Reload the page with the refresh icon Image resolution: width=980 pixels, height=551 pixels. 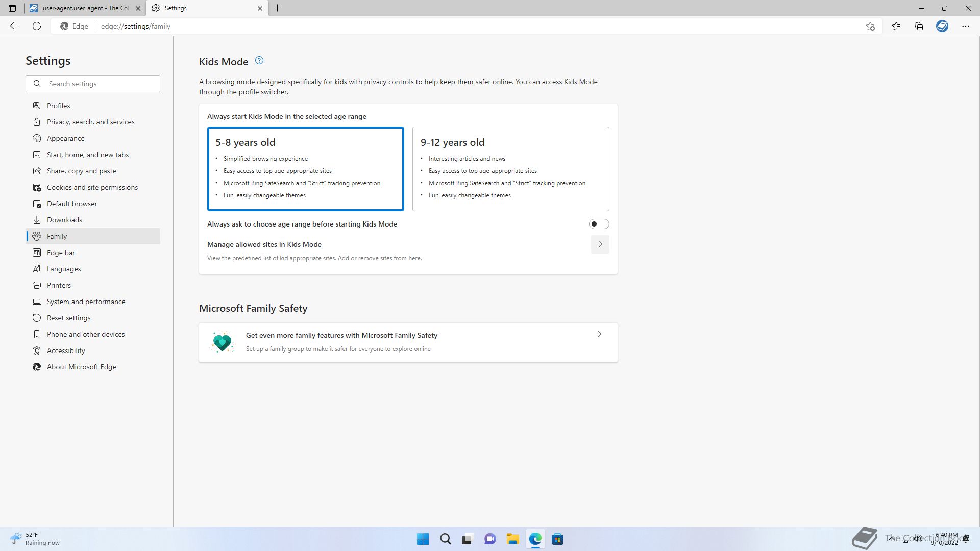[x=37, y=26]
